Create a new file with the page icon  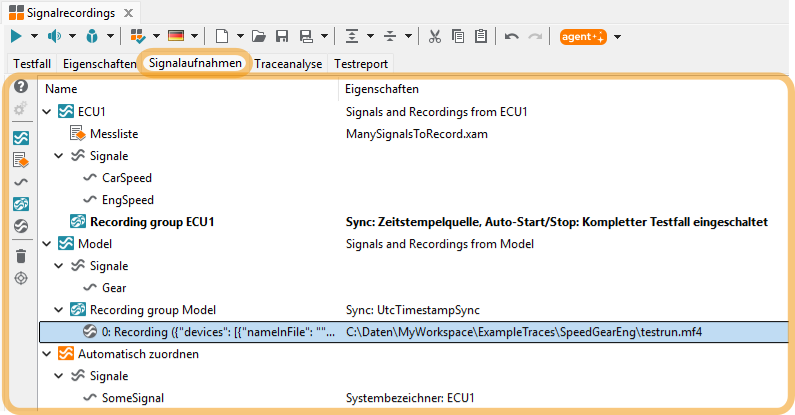click(x=222, y=36)
